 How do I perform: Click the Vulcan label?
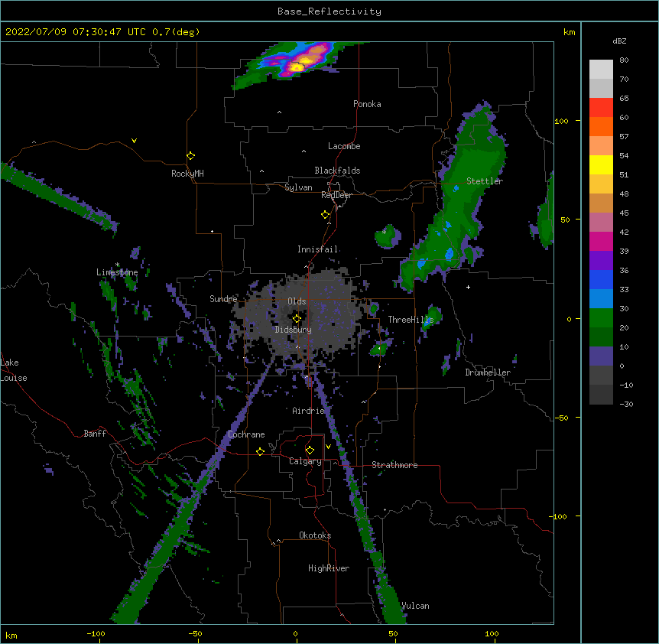416,606
